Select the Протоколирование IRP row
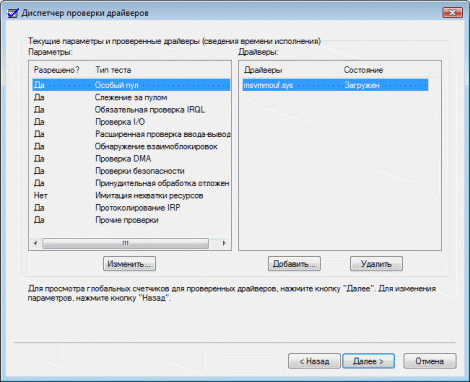 click(x=131, y=208)
